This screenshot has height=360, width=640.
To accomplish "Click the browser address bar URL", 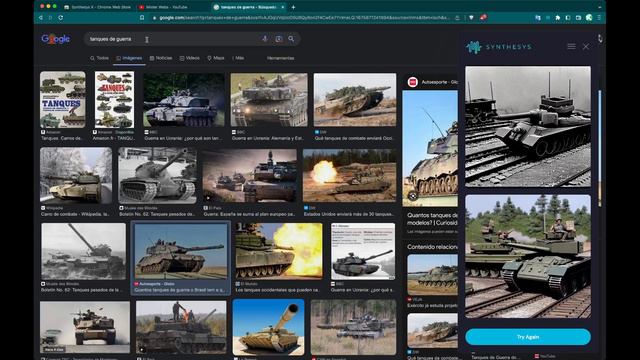I will pyautogui.click(x=304, y=18).
